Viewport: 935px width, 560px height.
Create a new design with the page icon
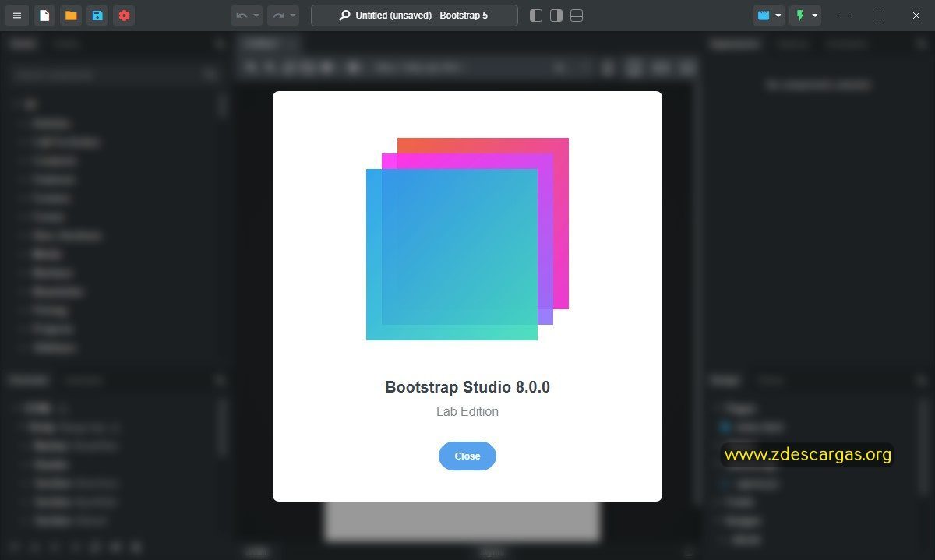point(44,16)
